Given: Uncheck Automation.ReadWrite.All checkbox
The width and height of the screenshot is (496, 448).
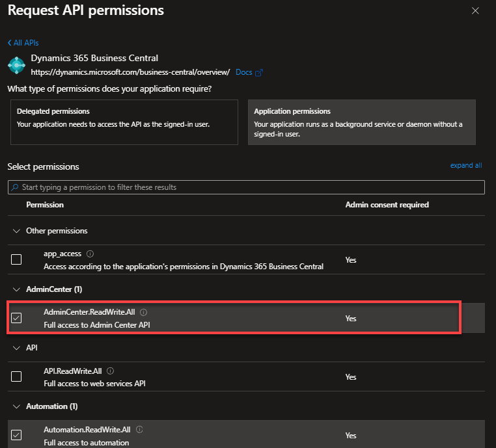Looking at the screenshot, I should [16, 435].
